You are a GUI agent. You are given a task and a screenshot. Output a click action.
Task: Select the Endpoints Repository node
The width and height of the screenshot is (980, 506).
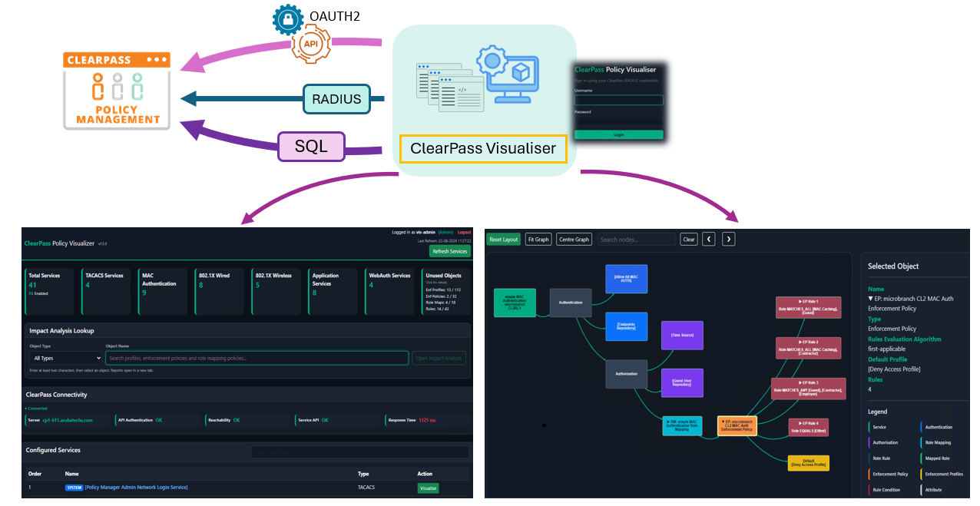(x=626, y=326)
